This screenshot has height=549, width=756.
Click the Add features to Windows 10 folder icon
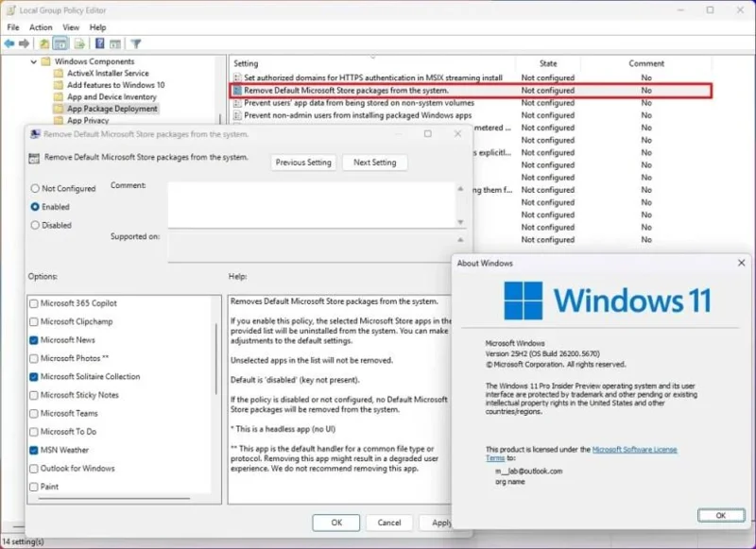(x=59, y=85)
